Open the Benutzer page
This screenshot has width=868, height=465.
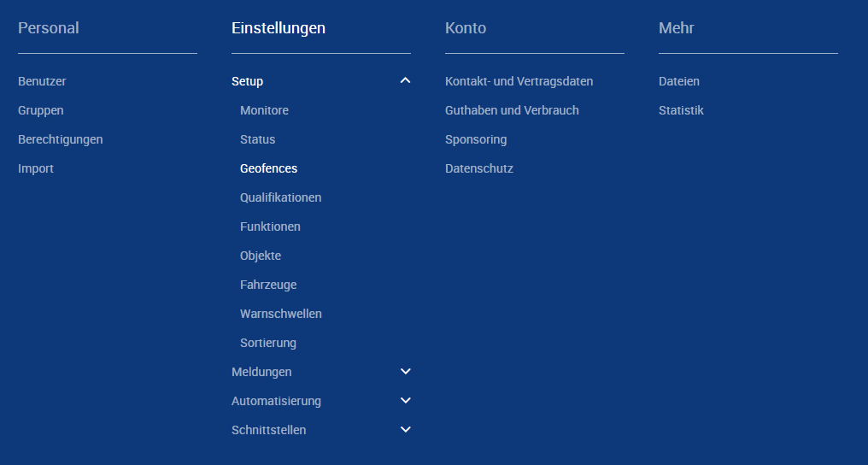(x=42, y=81)
